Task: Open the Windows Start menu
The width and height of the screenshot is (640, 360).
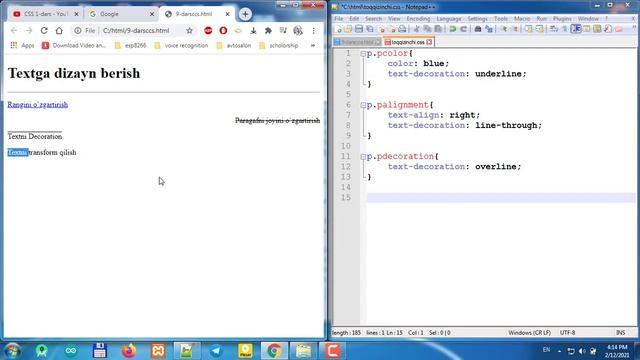Action: point(12,351)
